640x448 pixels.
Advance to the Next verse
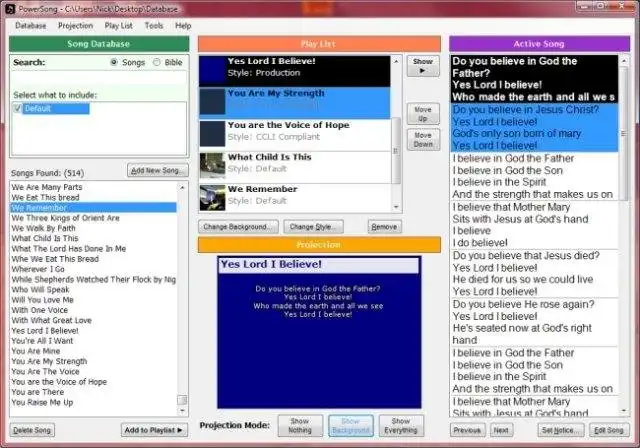pyautogui.click(x=501, y=430)
